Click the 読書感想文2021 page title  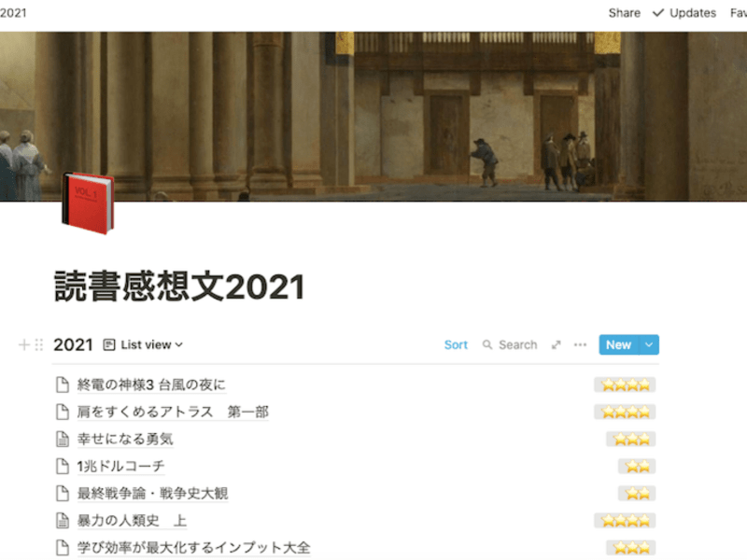click(x=179, y=287)
